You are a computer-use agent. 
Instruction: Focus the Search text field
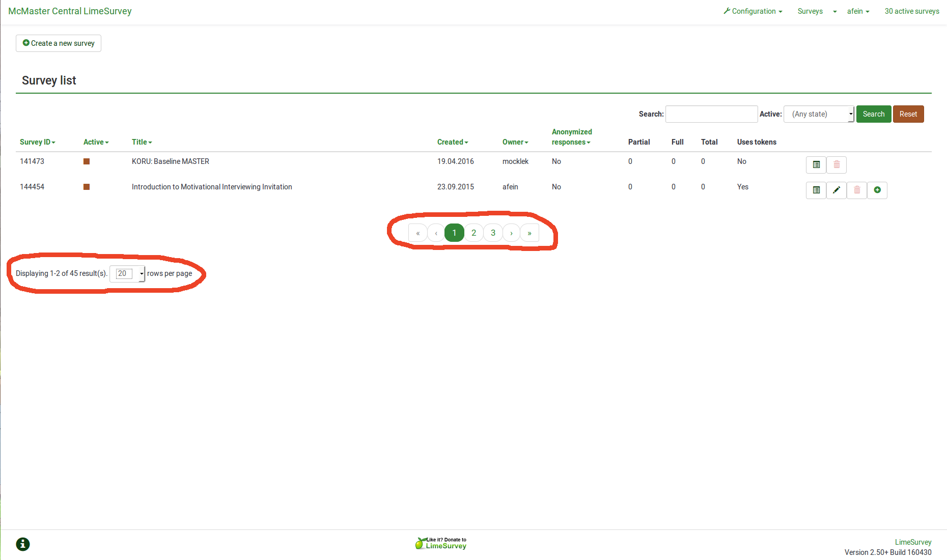(712, 114)
